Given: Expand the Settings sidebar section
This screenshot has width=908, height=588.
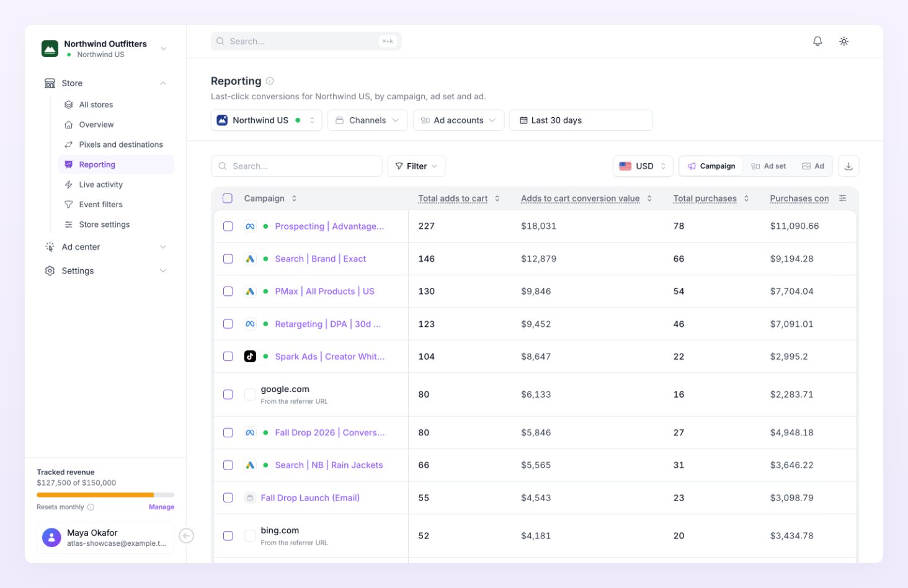Looking at the screenshot, I should click(105, 271).
